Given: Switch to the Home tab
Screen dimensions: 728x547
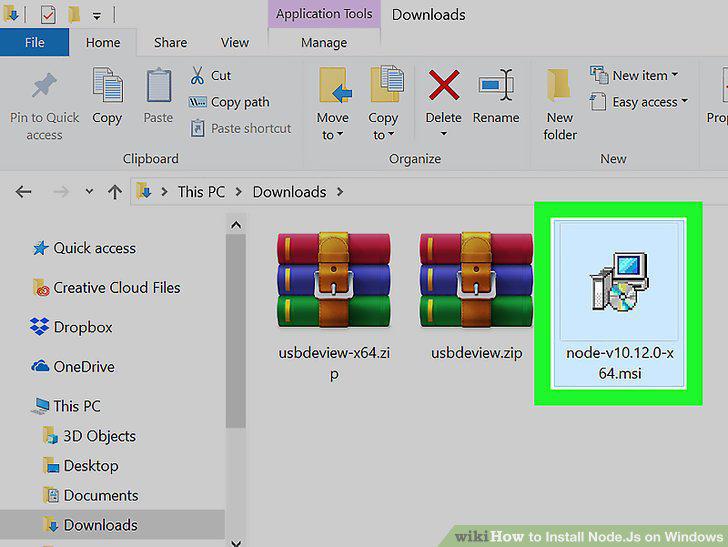Looking at the screenshot, I should pos(103,42).
